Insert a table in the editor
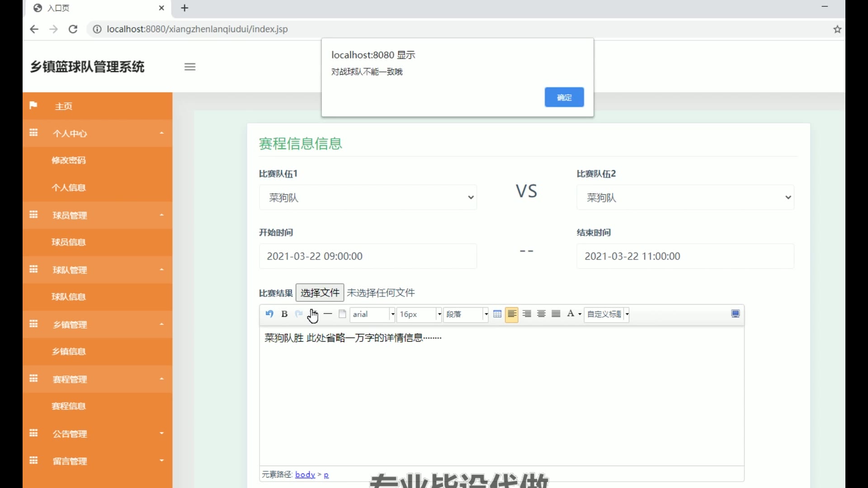The height and width of the screenshot is (488, 868). (x=497, y=314)
